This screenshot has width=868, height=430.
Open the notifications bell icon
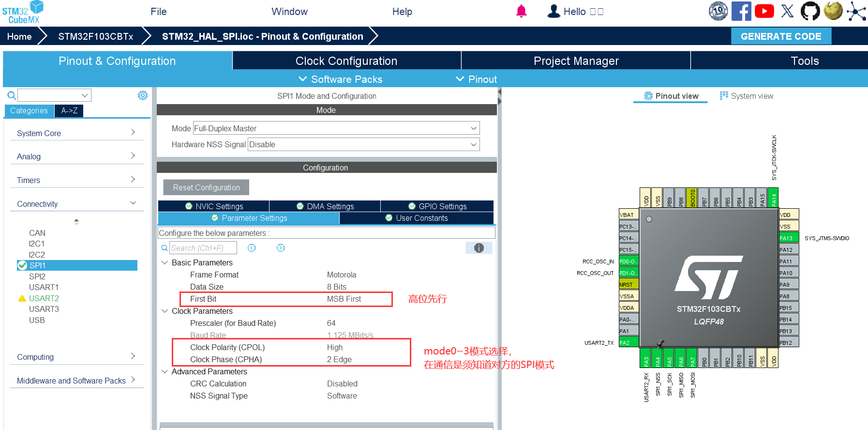click(x=521, y=11)
